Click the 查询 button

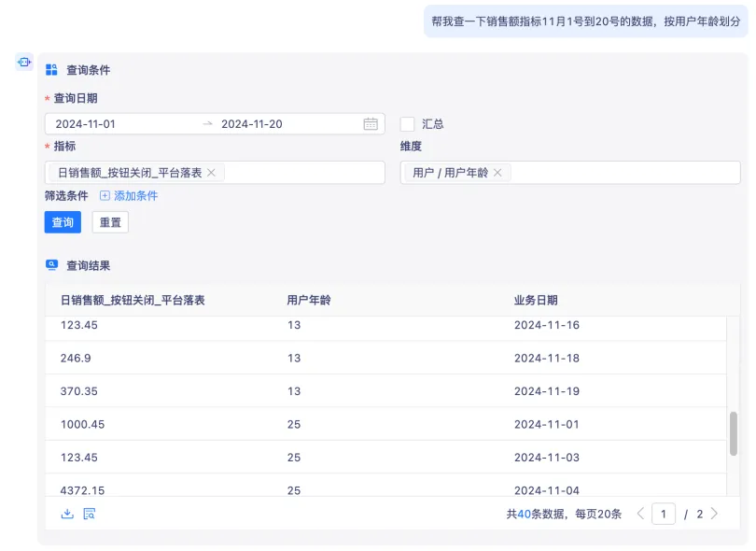click(63, 222)
